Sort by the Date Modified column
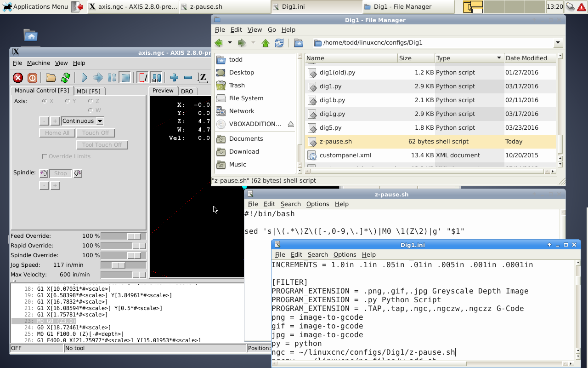This screenshot has width=588, height=368. tap(530, 58)
